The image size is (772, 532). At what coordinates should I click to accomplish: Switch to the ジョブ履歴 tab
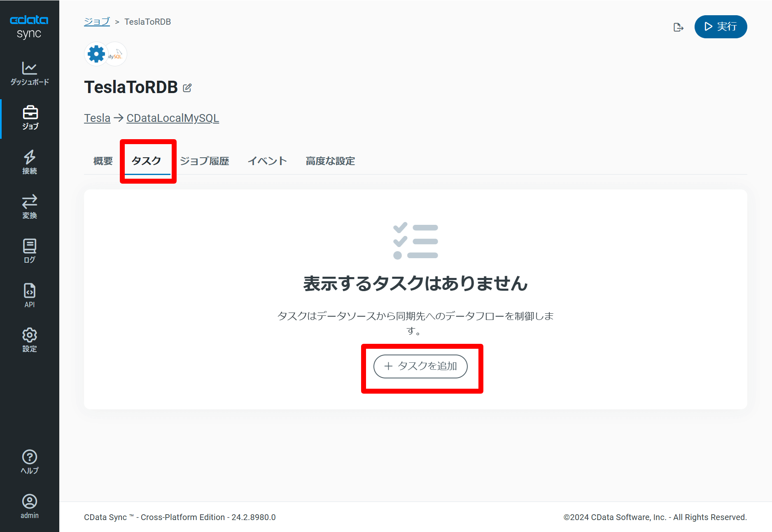(205, 161)
